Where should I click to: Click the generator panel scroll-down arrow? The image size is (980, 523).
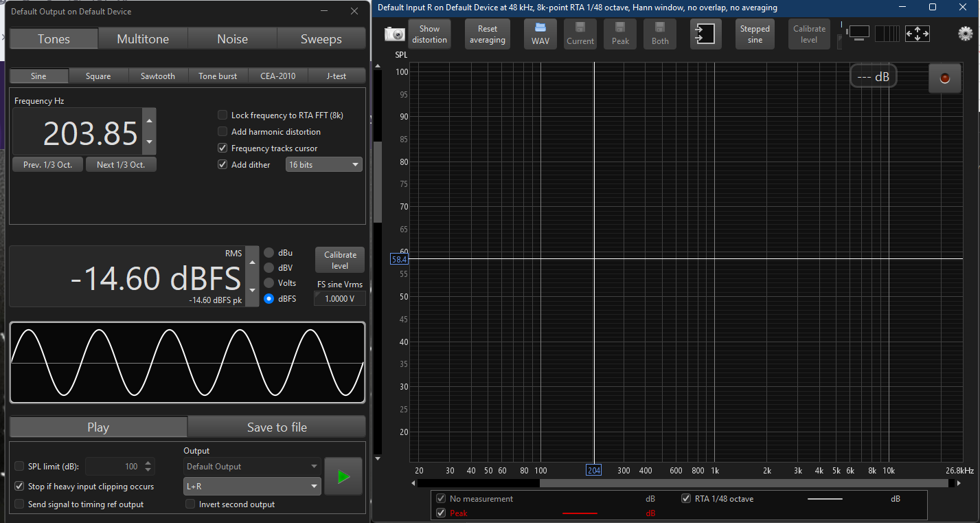376,457
